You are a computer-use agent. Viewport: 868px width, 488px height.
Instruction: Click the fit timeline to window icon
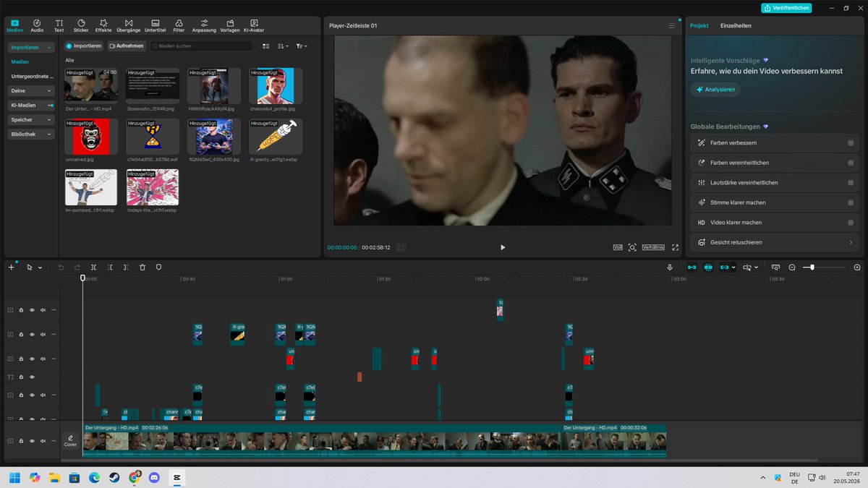[775, 267]
